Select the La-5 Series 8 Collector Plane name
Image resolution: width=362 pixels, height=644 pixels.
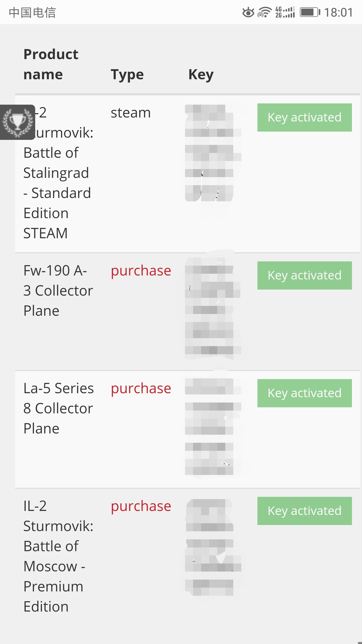point(58,408)
